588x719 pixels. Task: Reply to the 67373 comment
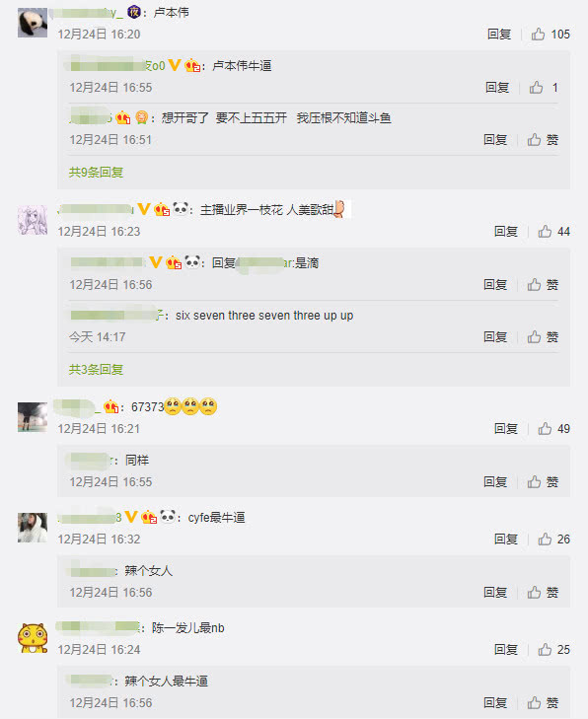pyautogui.click(x=506, y=429)
